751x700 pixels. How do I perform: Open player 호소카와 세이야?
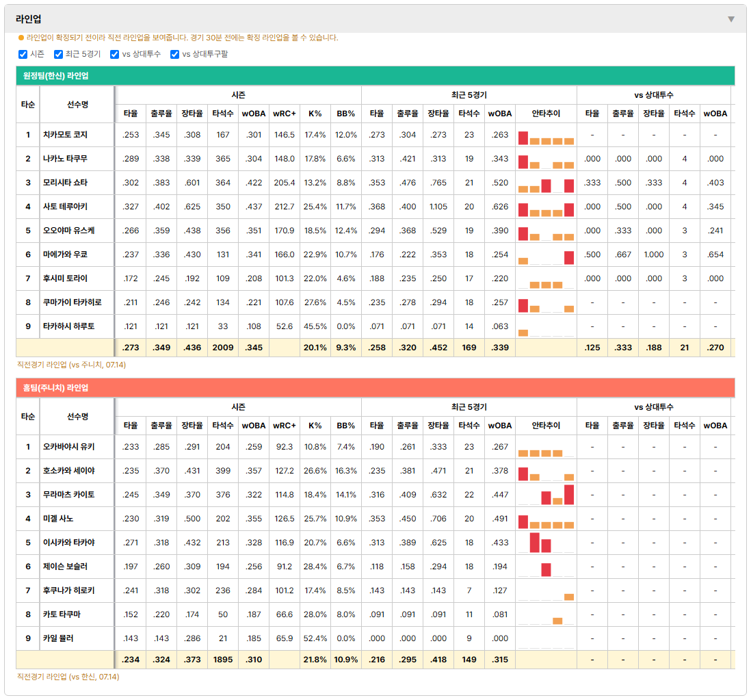pos(69,471)
